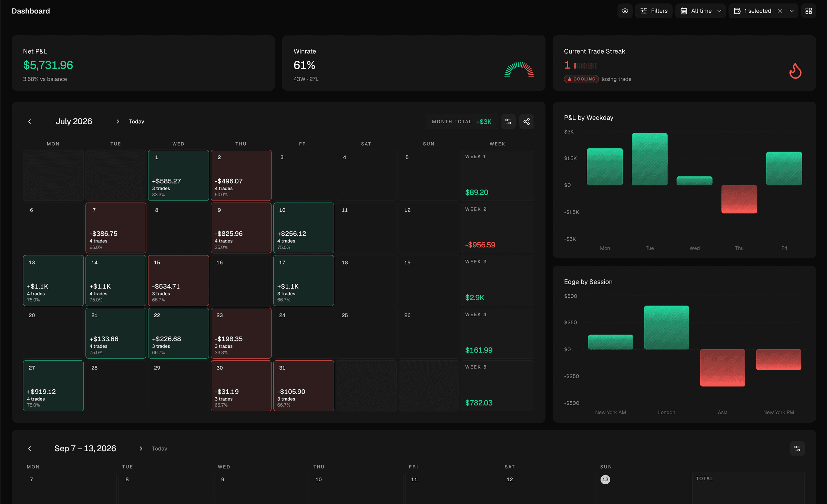Select July 21 cell showing +$133.66
The width and height of the screenshot is (827, 504).
coord(116,333)
